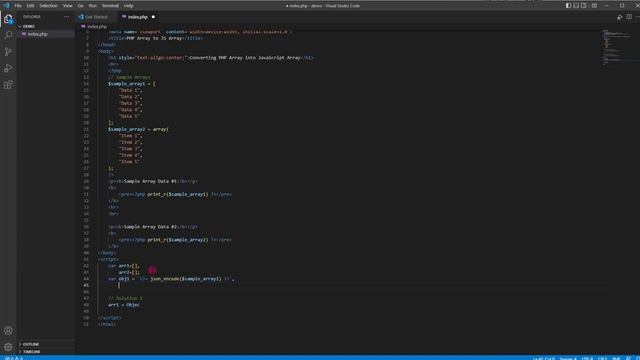640x360 pixels.
Task: Click the minimap code overview
Action: pyautogui.click(x=620, y=47)
